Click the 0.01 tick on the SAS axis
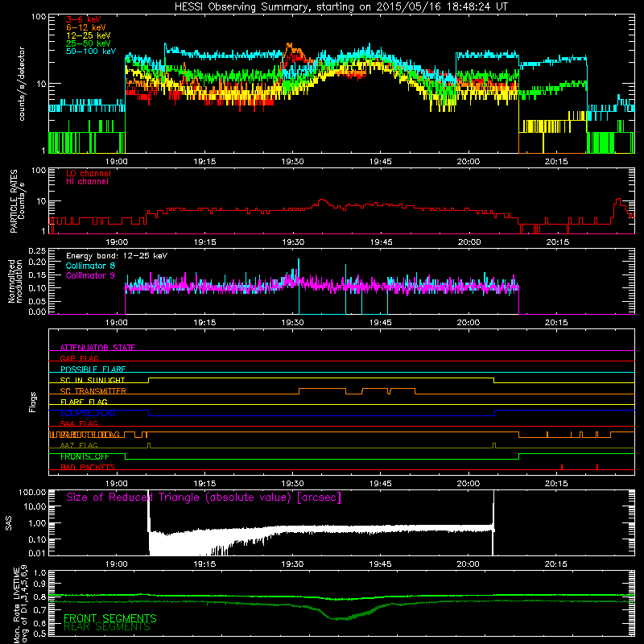This screenshot has height=644, width=644. point(37,553)
